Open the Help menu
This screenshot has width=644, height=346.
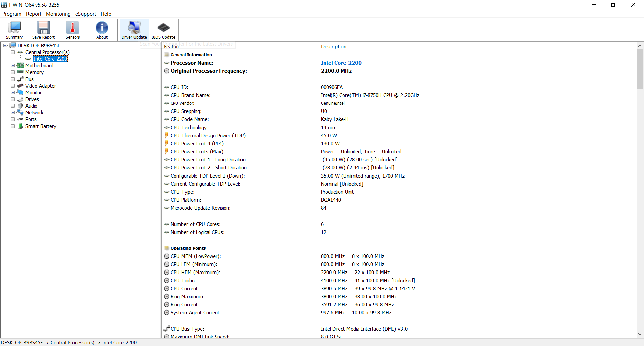pos(106,14)
